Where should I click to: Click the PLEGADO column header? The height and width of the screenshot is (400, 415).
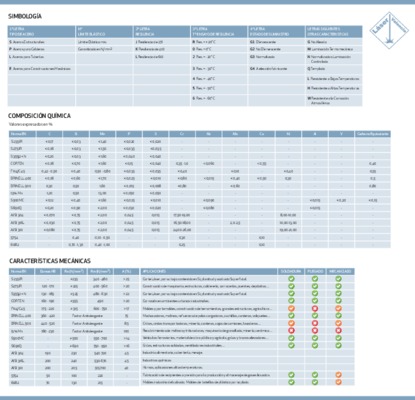pyautogui.click(x=315, y=271)
